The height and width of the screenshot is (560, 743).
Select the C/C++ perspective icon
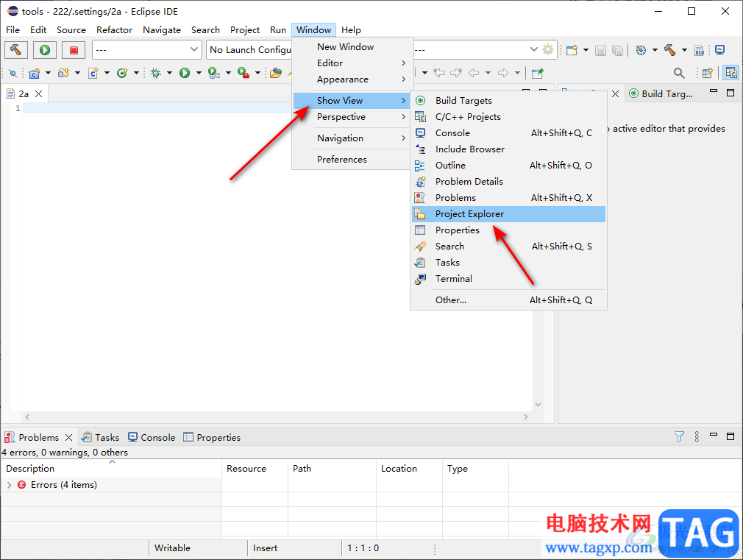(731, 73)
